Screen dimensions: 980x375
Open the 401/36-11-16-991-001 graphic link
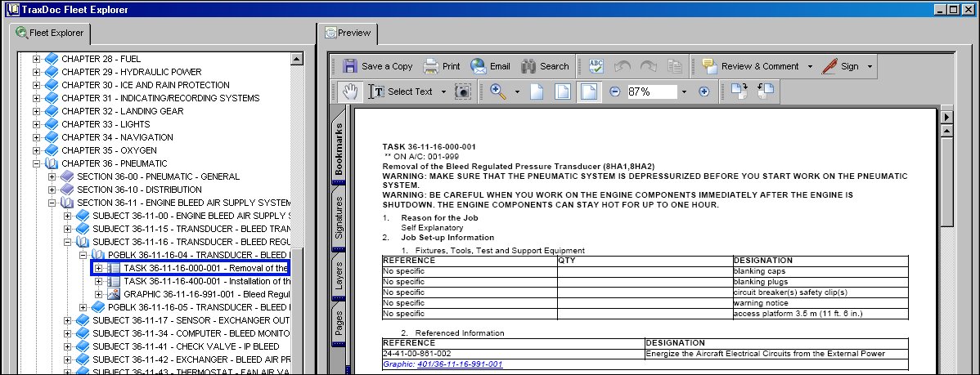pyautogui.click(x=460, y=364)
